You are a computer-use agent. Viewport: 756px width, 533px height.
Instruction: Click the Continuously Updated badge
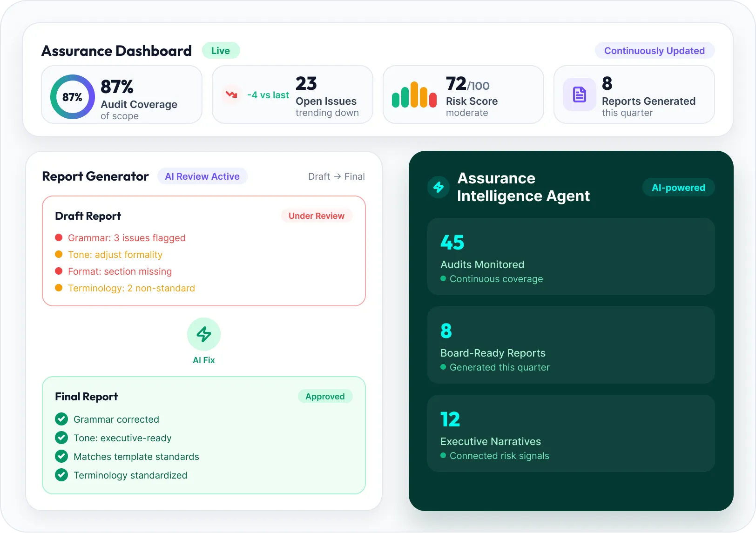click(x=655, y=51)
